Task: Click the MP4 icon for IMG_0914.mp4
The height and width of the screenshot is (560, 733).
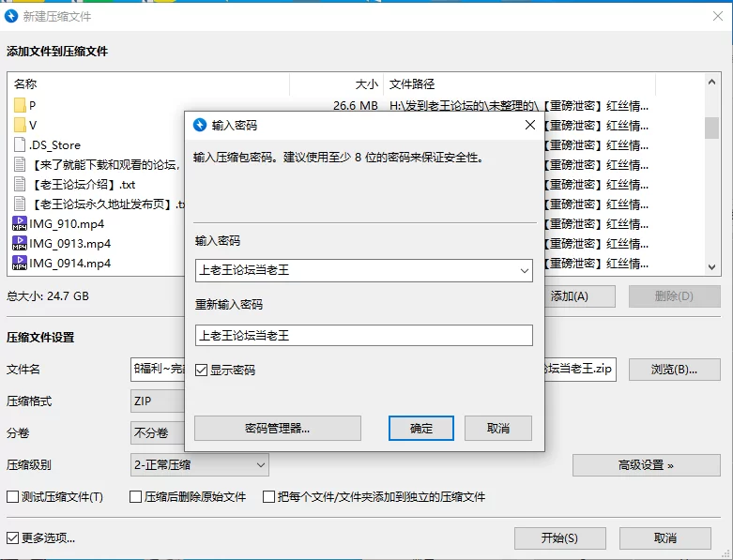Action: click(20, 263)
